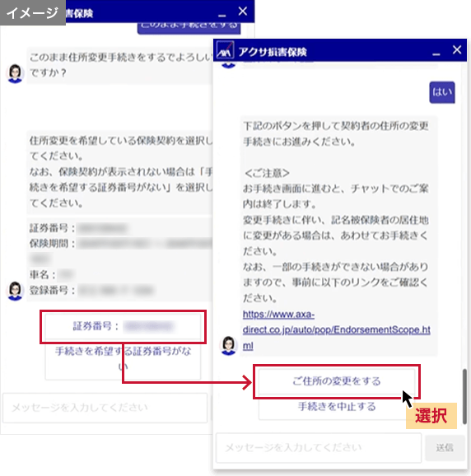Click the 車名 row in back window
The image size is (471, 476).
[x=52, y=275]
